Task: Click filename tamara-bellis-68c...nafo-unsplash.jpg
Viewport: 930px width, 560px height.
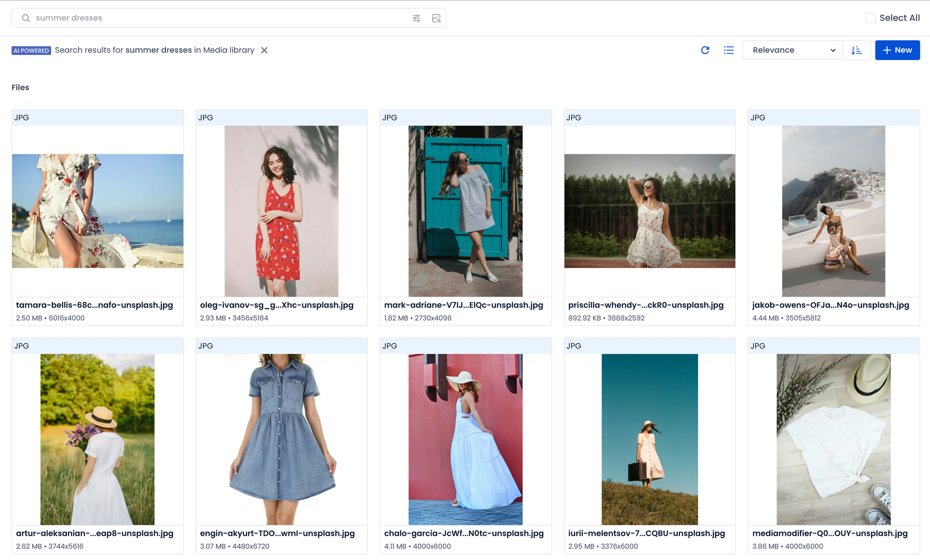Action: click(x=95, y=305)
